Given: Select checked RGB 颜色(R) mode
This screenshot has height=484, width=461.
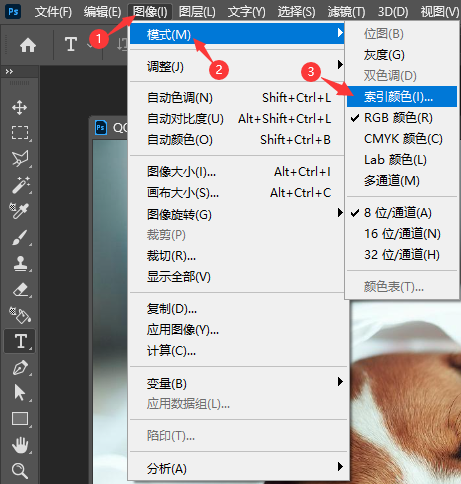Looking at the screenshot, I should pyautogui.click(x=402, y=118).
